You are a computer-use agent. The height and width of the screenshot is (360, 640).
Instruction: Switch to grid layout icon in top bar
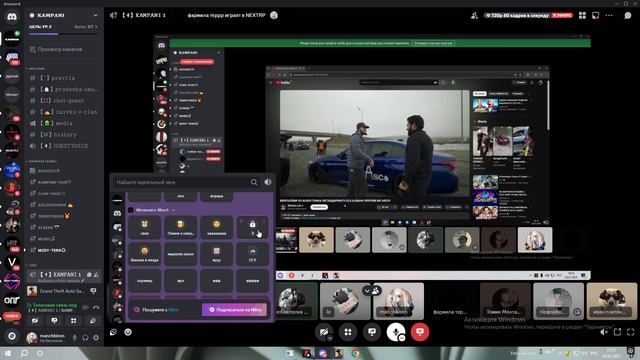click(x=582, y=16)
